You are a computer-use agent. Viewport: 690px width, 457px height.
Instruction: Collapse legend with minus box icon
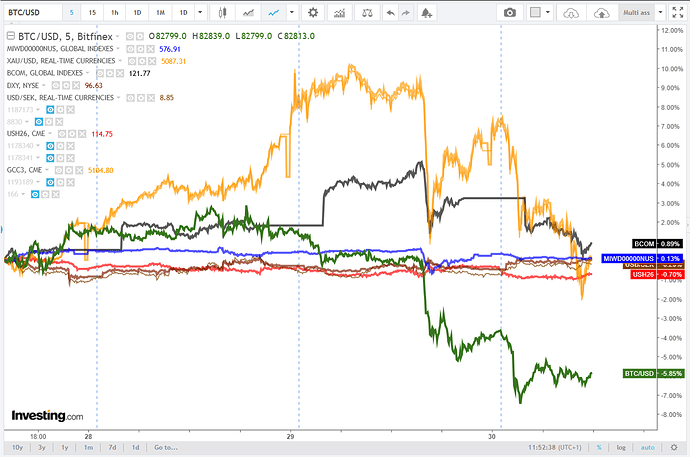point(11,36)
